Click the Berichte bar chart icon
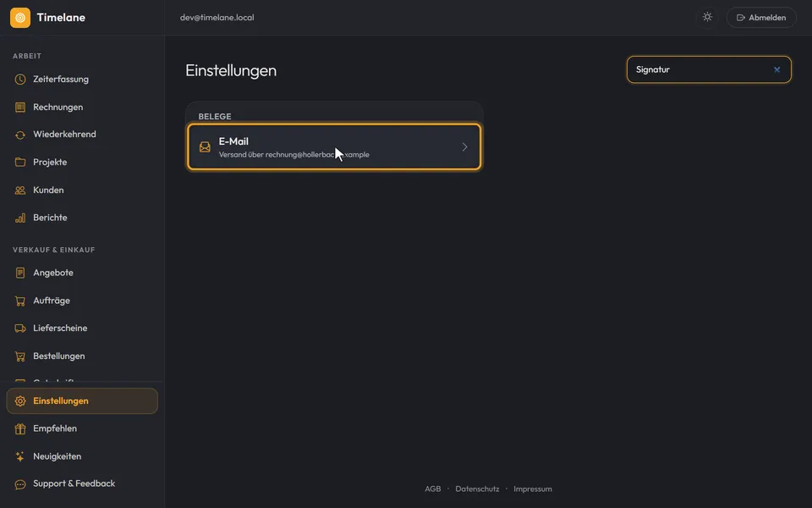This screenshot has height=508, width=812. [20, 218]
